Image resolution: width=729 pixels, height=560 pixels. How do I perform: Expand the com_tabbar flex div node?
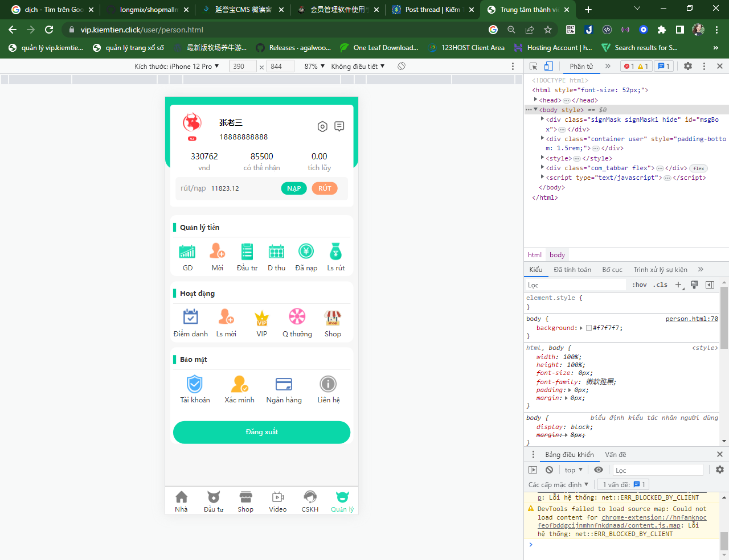(x=542, y=167)
